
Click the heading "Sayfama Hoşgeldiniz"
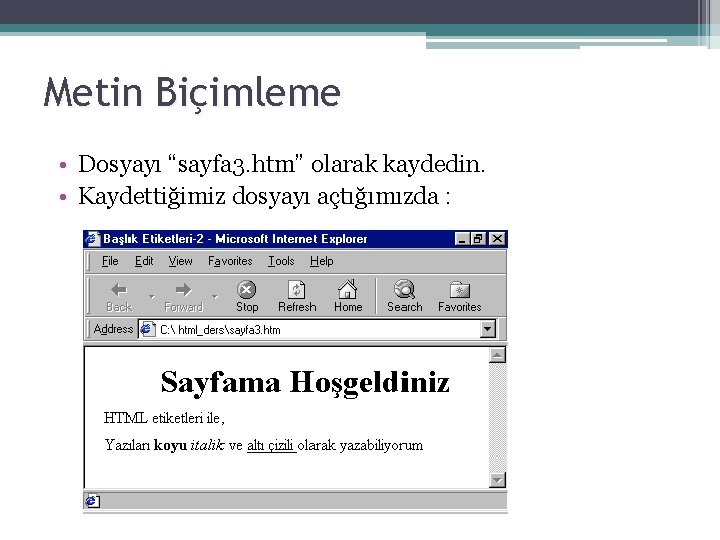(305, 382)
